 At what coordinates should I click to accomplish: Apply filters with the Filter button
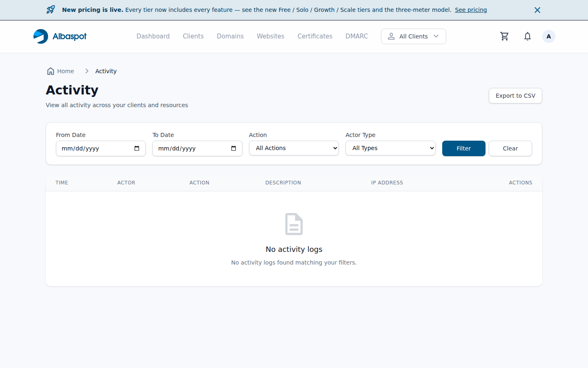coord(463,148)
